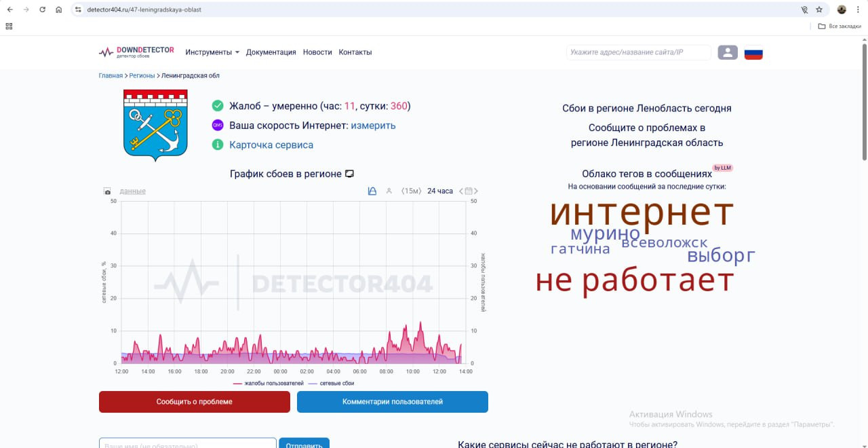
Task: Click the camera snapshot icon above the chart
Action: tap(107, 191)
